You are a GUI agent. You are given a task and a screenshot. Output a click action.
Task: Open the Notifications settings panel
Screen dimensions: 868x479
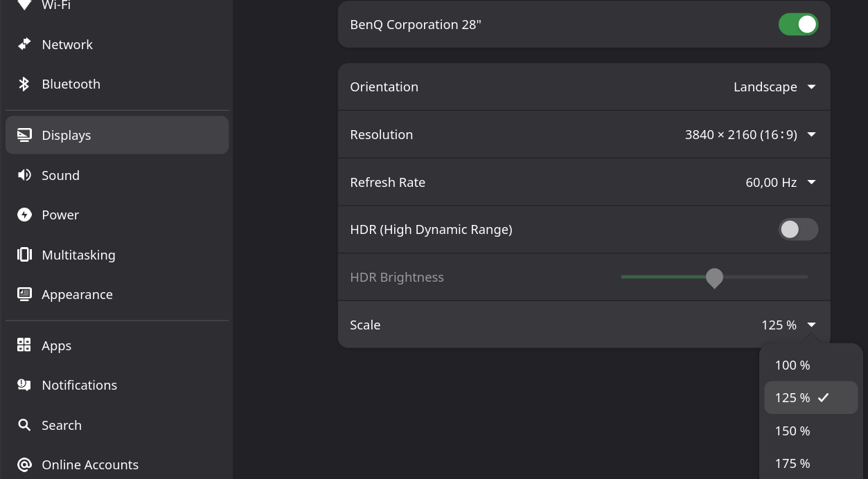pyautogui.click(x=79, y=386)
